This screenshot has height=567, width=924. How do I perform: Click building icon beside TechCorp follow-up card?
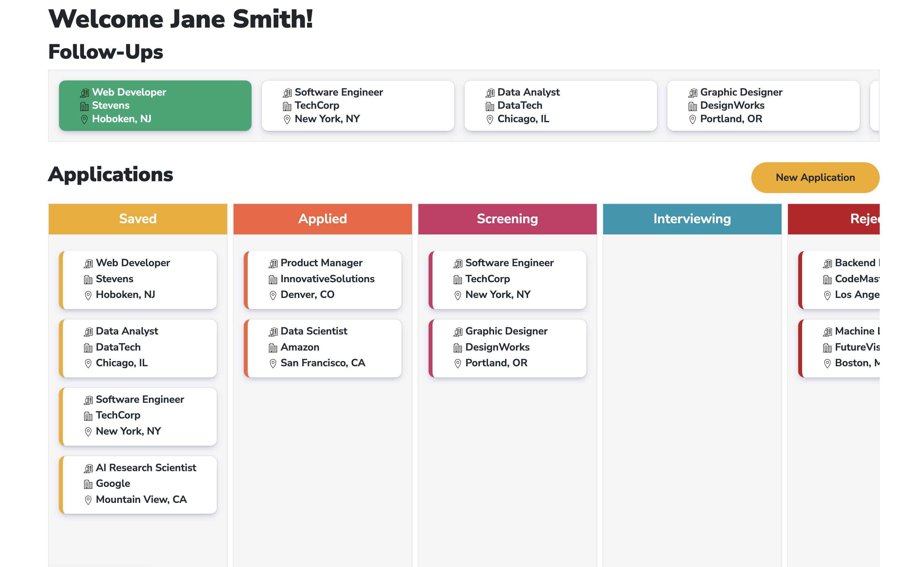coord(287,106)
